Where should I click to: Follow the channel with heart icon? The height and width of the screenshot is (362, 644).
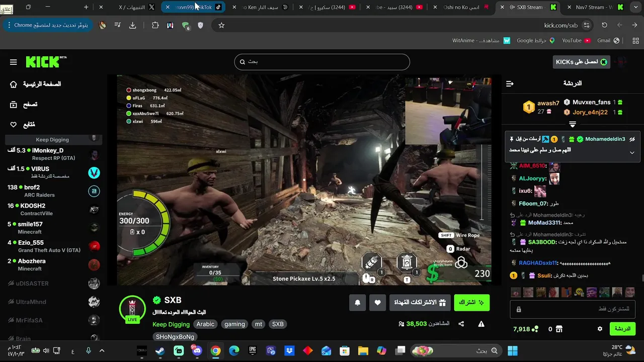pyautogui.click(x=378, y=303)
